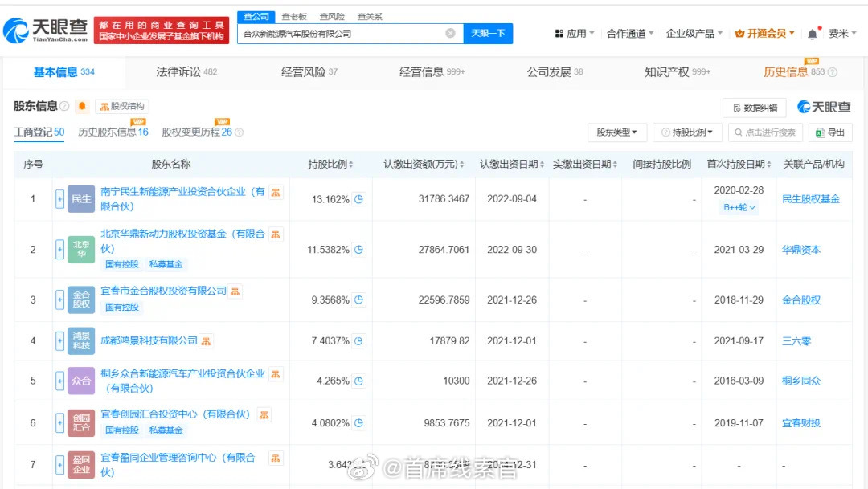Image resolution: width=868 pixels, height=489 pixels.
Task: Switch to the 经营风险 tab
Action: click(x=309, y=72)
